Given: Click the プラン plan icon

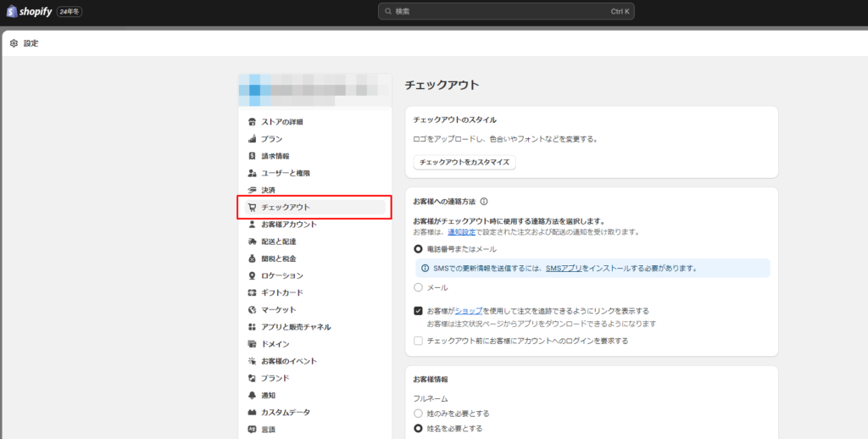Looking at the screenshot, I should [252, 139].
